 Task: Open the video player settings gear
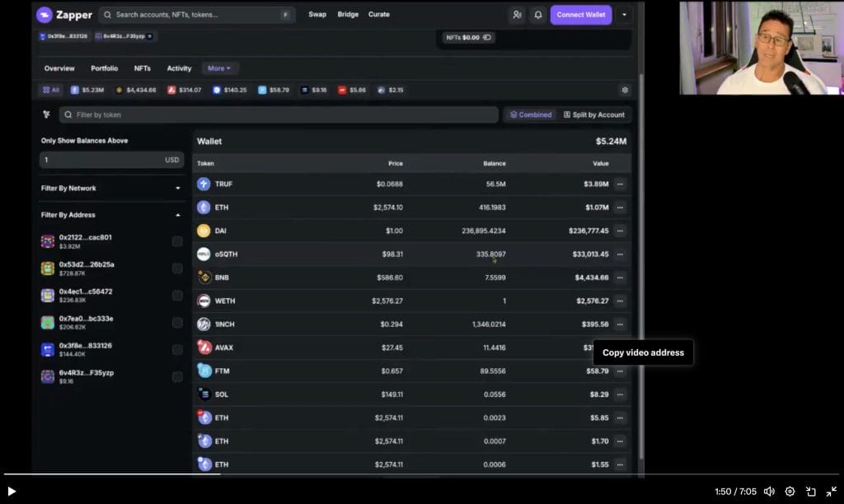[790, 491]
